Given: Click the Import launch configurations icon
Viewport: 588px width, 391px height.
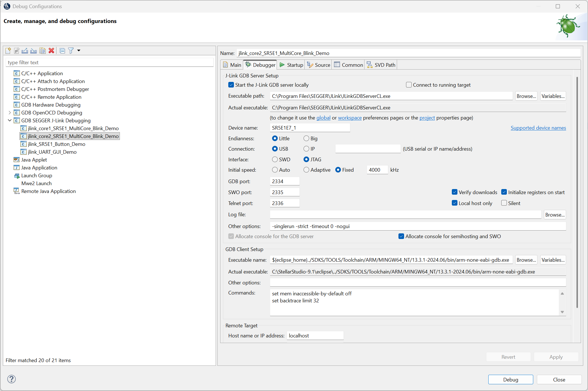Looking at the screenshot, I should (x=34, y=51).
